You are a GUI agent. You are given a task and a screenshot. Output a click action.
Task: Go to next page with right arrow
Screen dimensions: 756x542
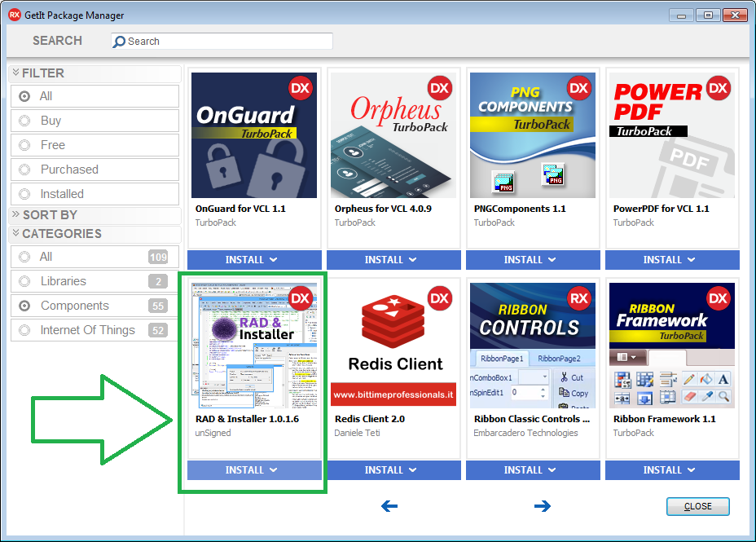pos(543,506)
